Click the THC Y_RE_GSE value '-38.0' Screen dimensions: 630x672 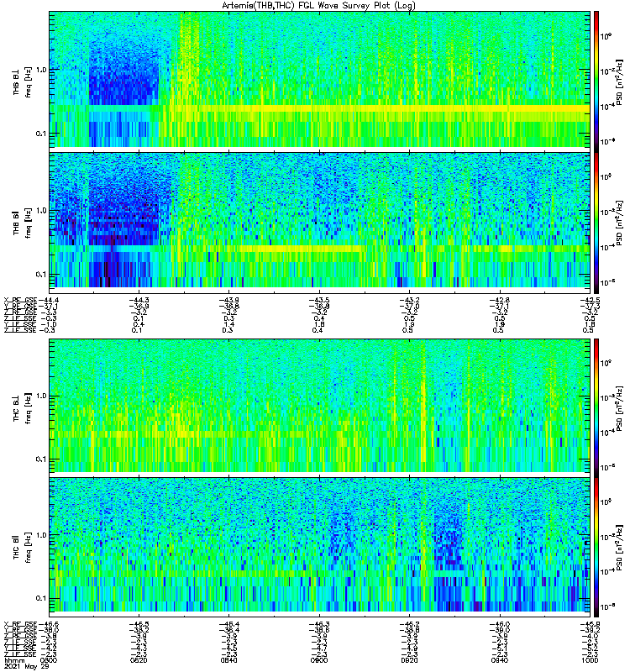point(48,630)
